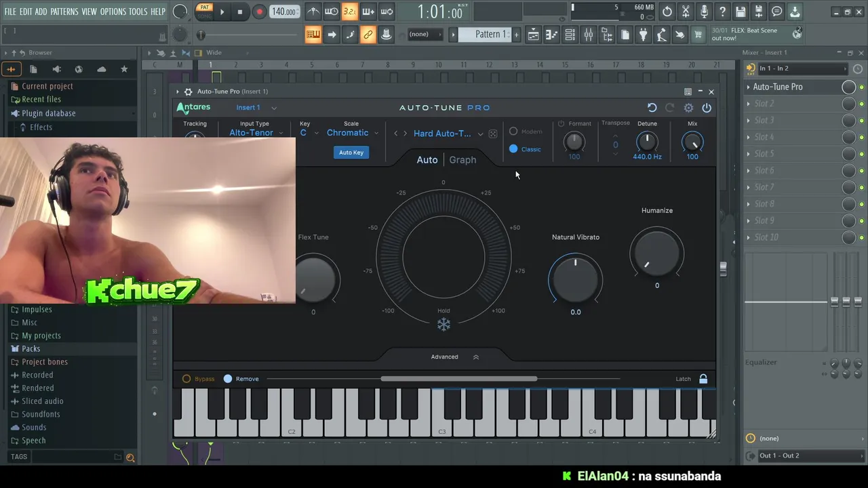
Task: Toggle the 3.2.1 recording countdown
Action: point(350,12)
